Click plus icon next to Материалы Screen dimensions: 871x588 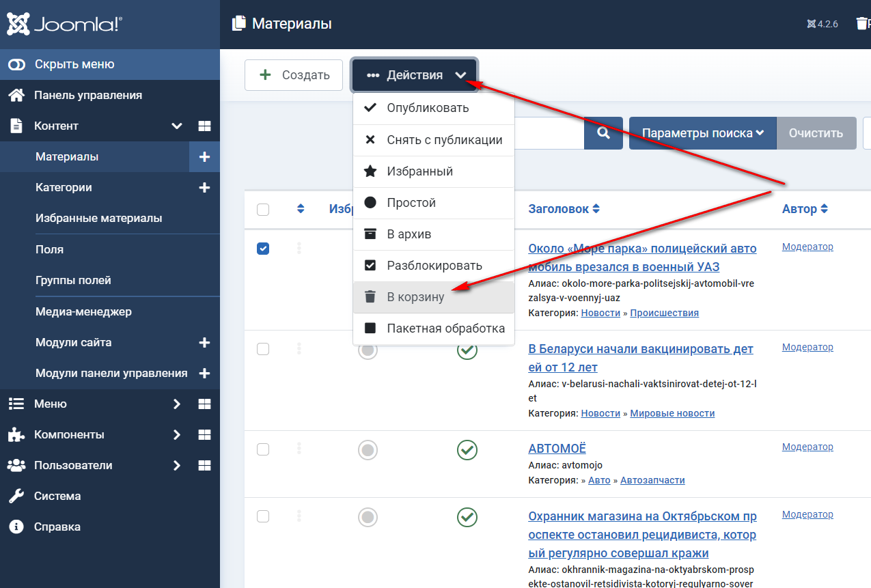click(x=204, y=157)
